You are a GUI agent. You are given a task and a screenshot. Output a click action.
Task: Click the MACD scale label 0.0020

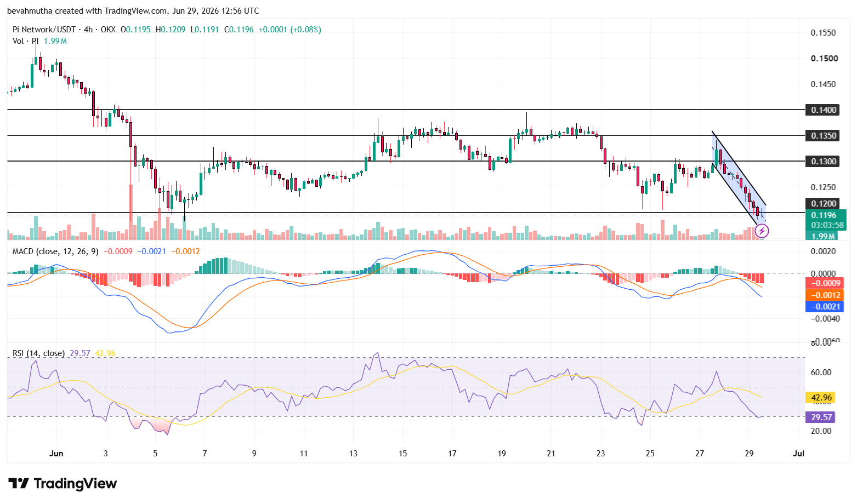click(824, 251)
